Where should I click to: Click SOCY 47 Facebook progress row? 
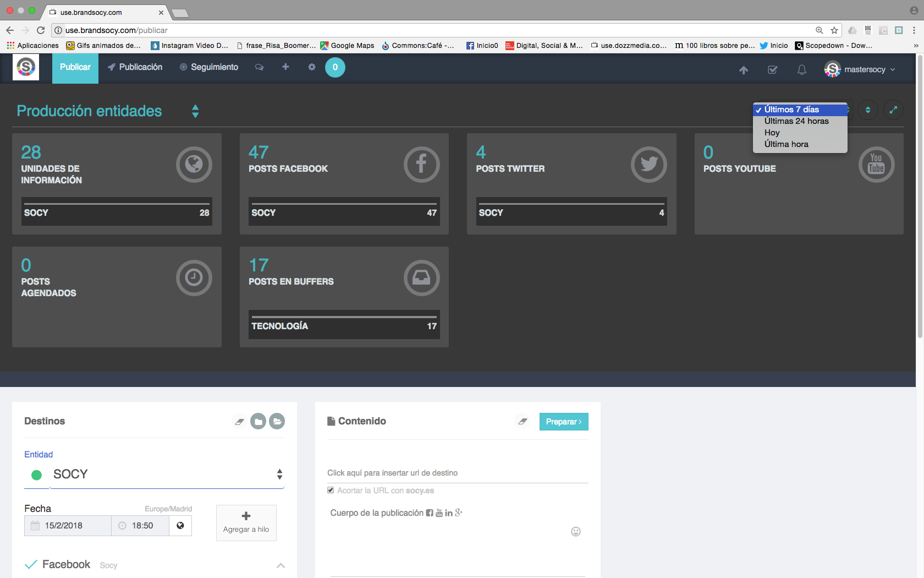pyautogui.click(x=344, y=211)
